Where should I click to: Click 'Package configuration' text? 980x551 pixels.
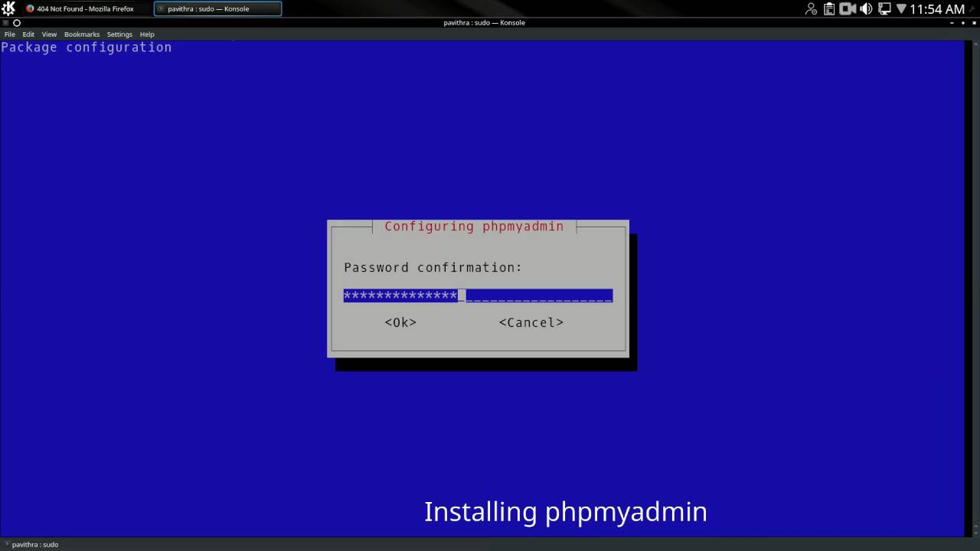(x=87, y=47)
